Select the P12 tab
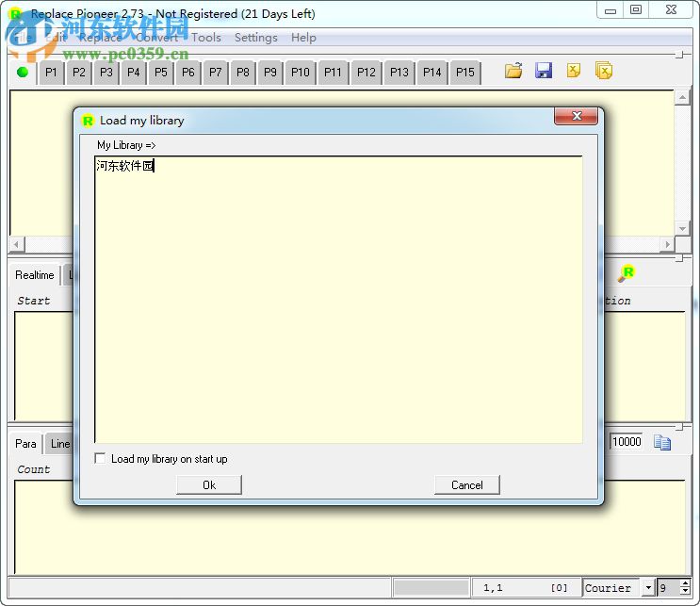Image resolution: width=700 pixels, height=606 pixels. [x=366, y=73]
